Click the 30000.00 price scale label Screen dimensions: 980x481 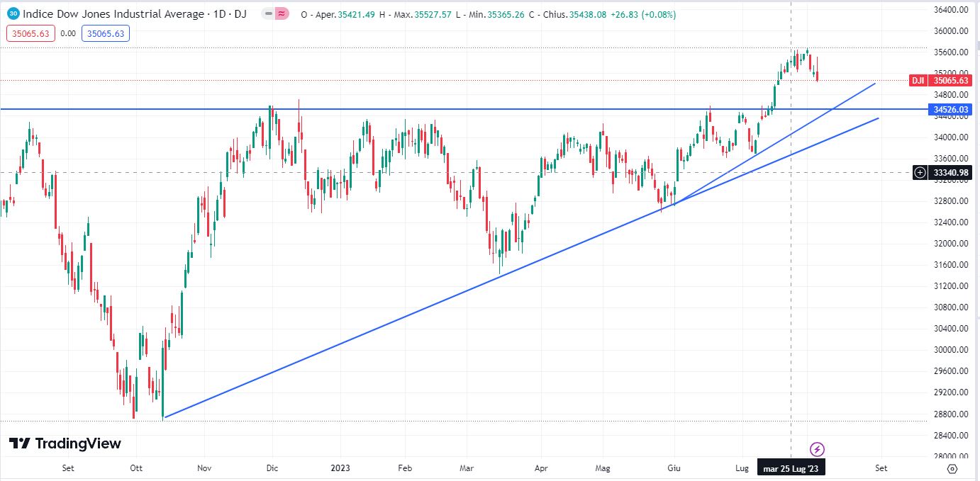click(952, 350)
